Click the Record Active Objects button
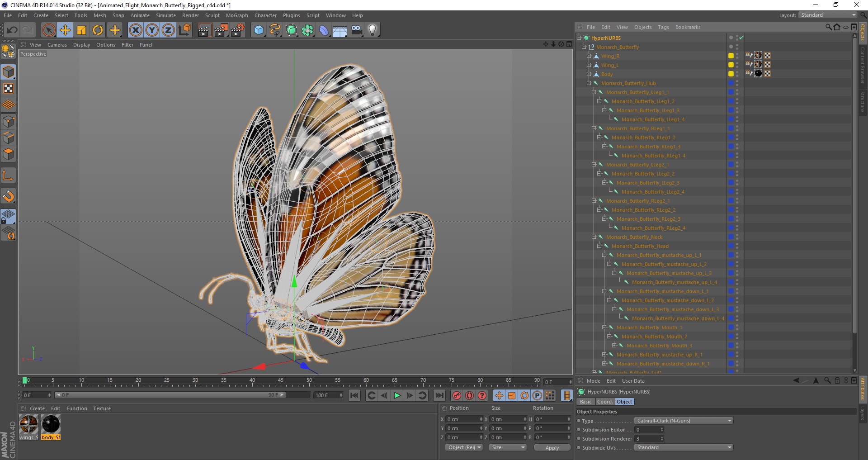868x460 pixels. (x=457, y=395)
